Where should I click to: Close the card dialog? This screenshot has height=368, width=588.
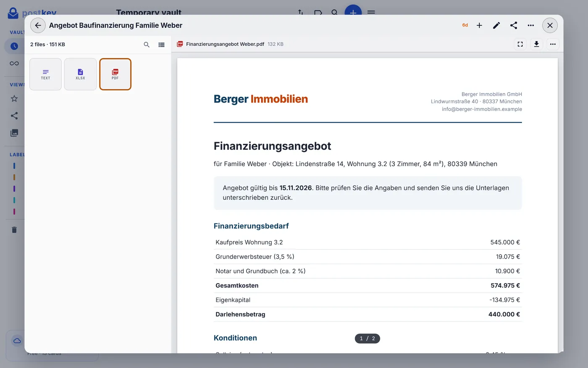(x=550, y=25)
